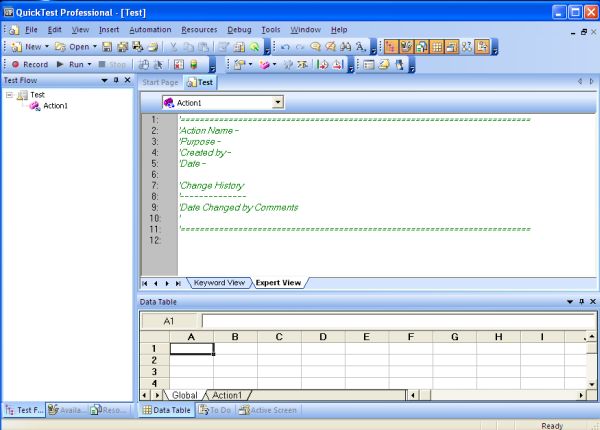Click the Undo arrow icon
This screenshot has width=600, height=430.
coord(285,47)
